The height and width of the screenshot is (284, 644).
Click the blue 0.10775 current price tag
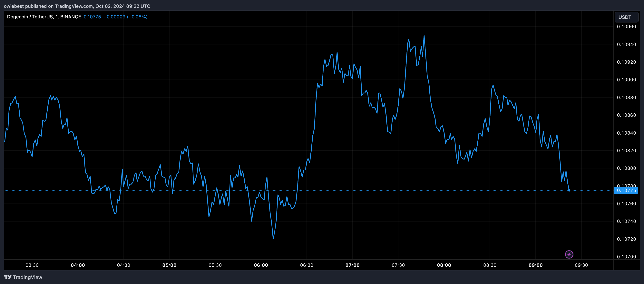tap(626, 190)
